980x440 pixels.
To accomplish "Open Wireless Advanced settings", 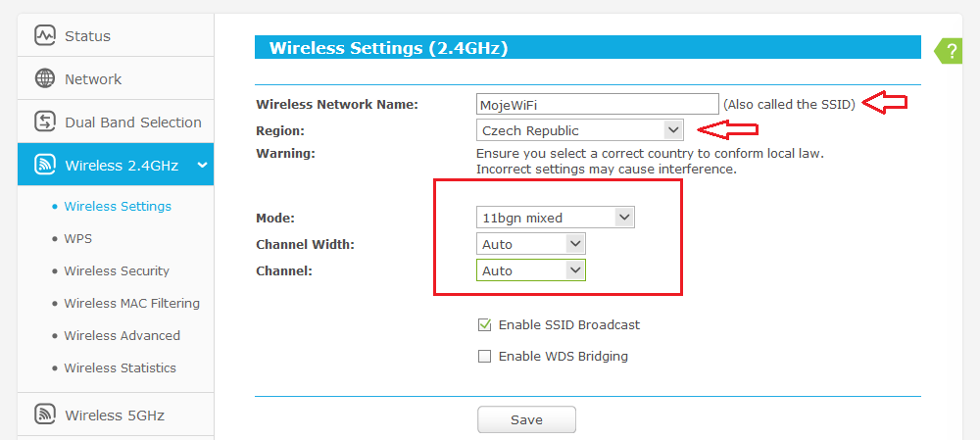I will (x=122, y=335).
